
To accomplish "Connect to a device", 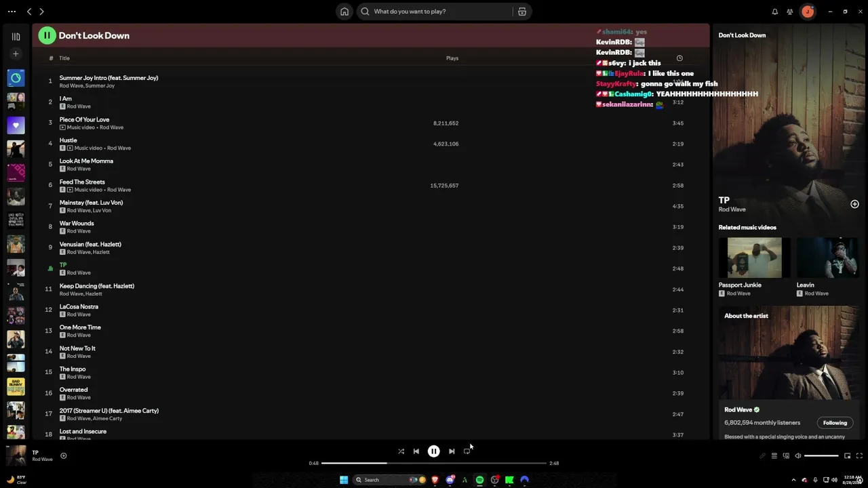I will click(786, 456).
